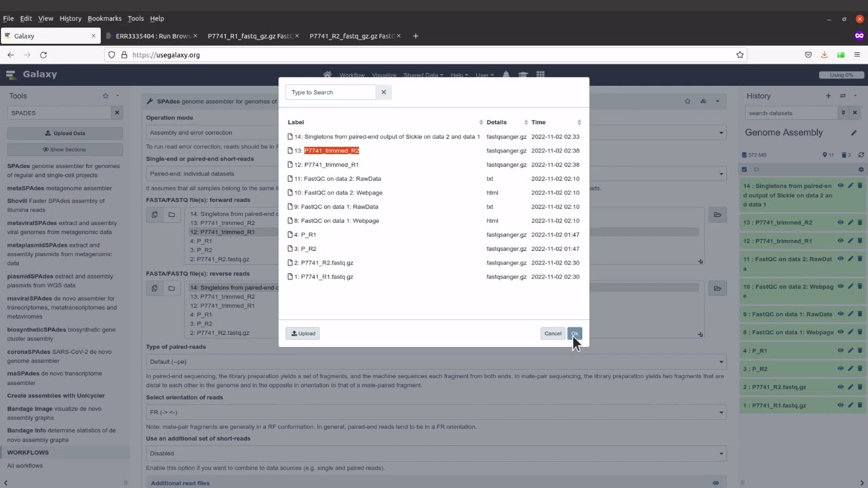The height and width of the screenshot is (488, 868).
Task: Clear the dialog's Type to Search box
Action: tap(383, 92)
